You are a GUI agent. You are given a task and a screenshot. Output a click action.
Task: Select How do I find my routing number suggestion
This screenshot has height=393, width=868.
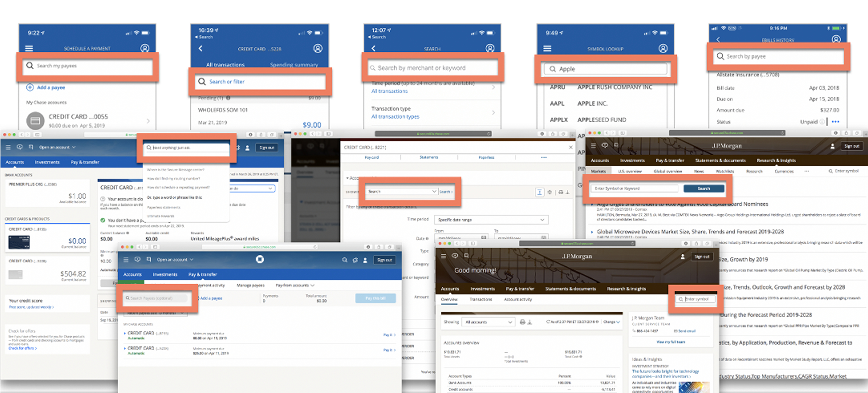click(x=173, y=178)
